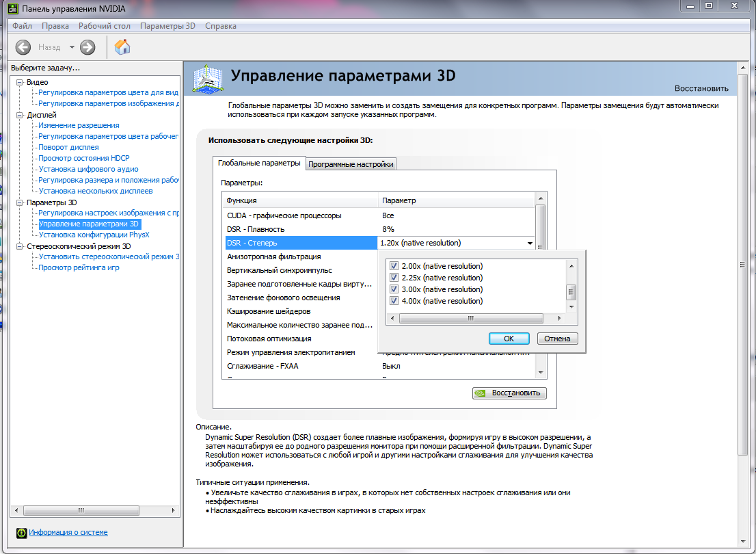Click the task tree horizontal scrollbar thumb
Viewport: 756px width, 554px height.
81,510
